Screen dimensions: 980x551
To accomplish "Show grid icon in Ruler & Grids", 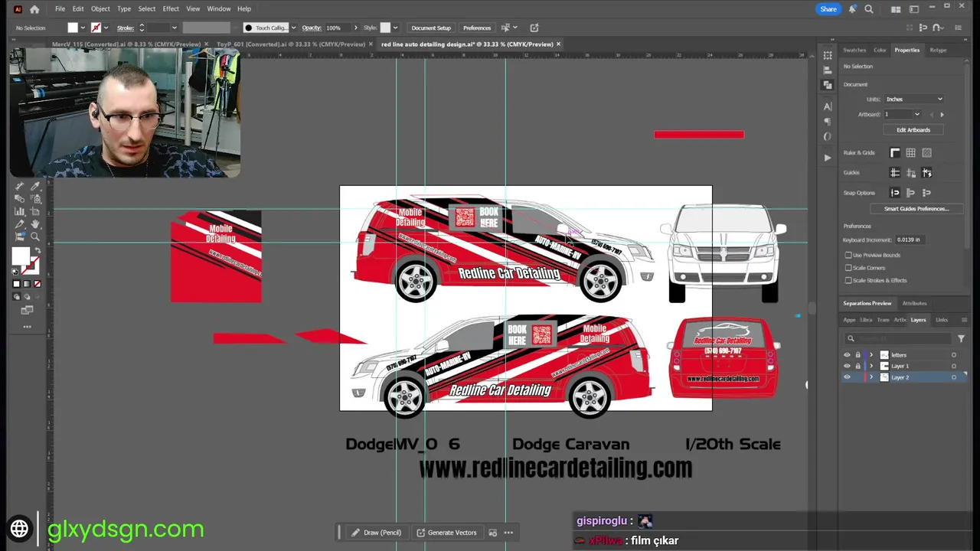I will point(910,153).
